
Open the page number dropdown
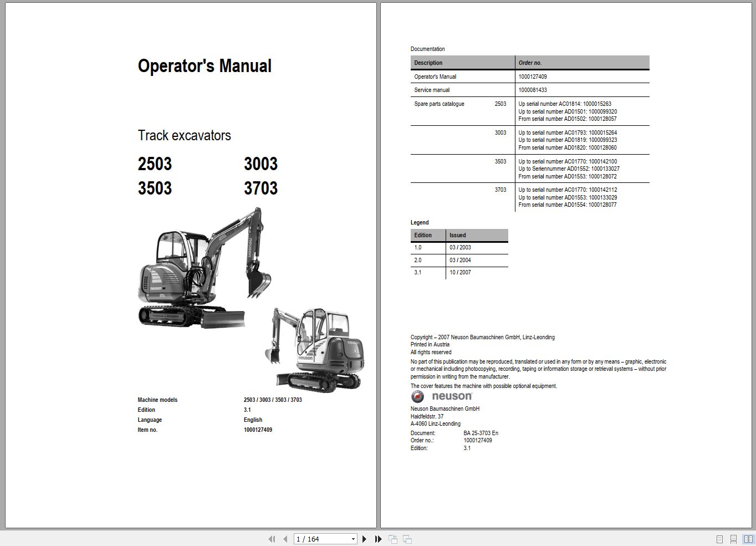pyautogui.click(x=353, y=538)
